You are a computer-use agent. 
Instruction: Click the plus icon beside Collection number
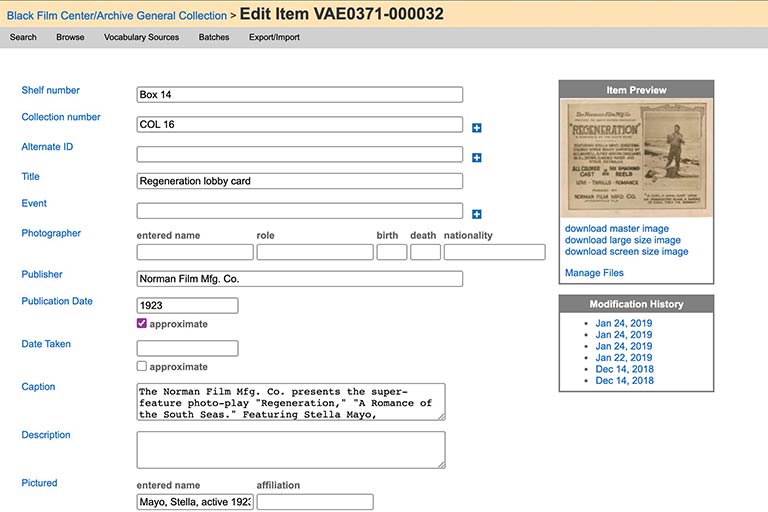477,128
